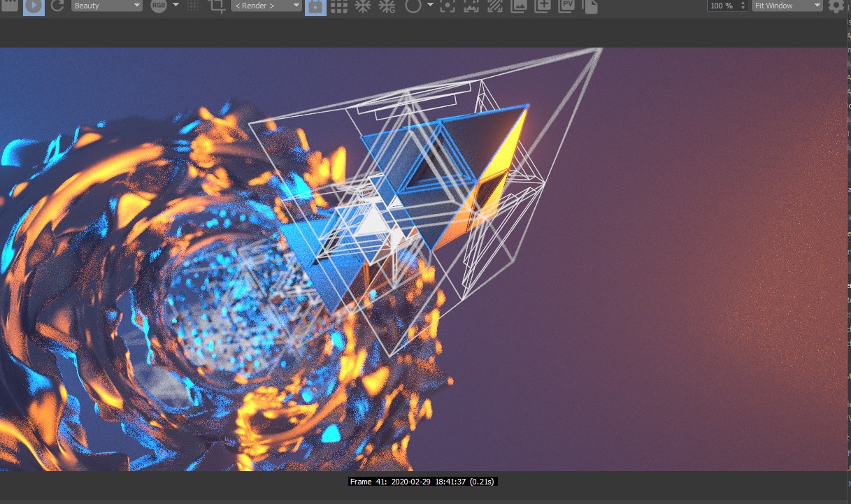
Task: Open the settings gear icon
Action: [x=836, y=6]
